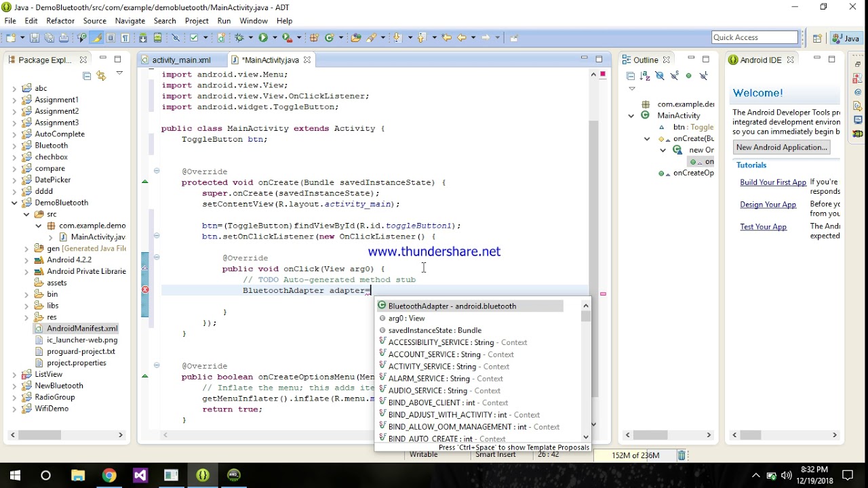Click the content assist popup scroll down arrow
This screenshot has width=868, height=488.
click(586, 437)
